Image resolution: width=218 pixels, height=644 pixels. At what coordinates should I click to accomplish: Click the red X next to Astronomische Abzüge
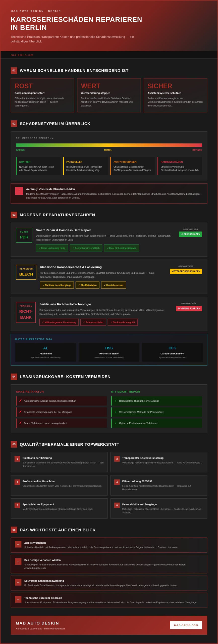click(21, 401)
